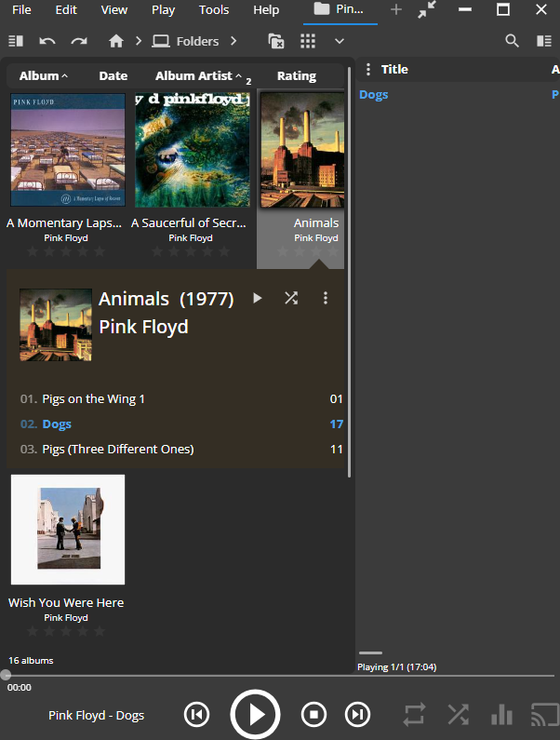Open the Play menu
The width and height of the screenshot is (560, 740).
tap(163, 10)
